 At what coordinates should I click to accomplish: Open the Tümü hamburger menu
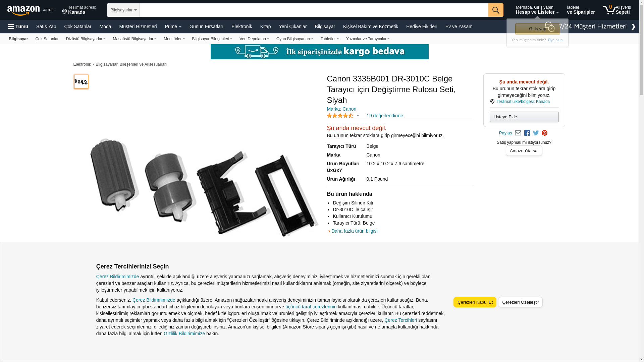point(18,26)
